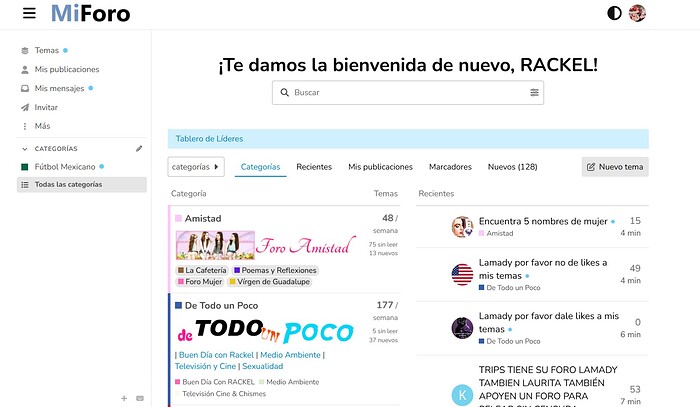The width and height of the screenshot is (700, 407).
Task: Edit sidebar categories with pencil icon
Action: [x=139, y=148]
